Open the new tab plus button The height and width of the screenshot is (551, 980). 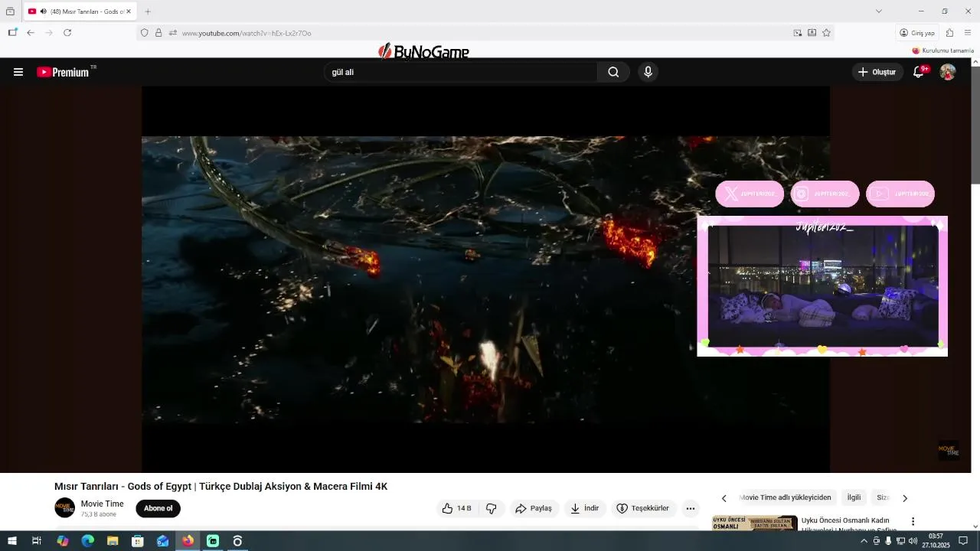(x=148, y=11)
